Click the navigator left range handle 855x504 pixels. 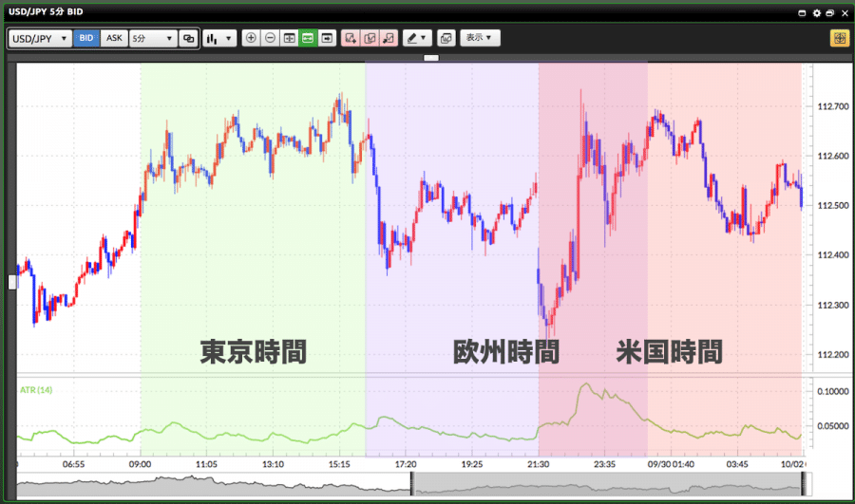tap(412, 483)
